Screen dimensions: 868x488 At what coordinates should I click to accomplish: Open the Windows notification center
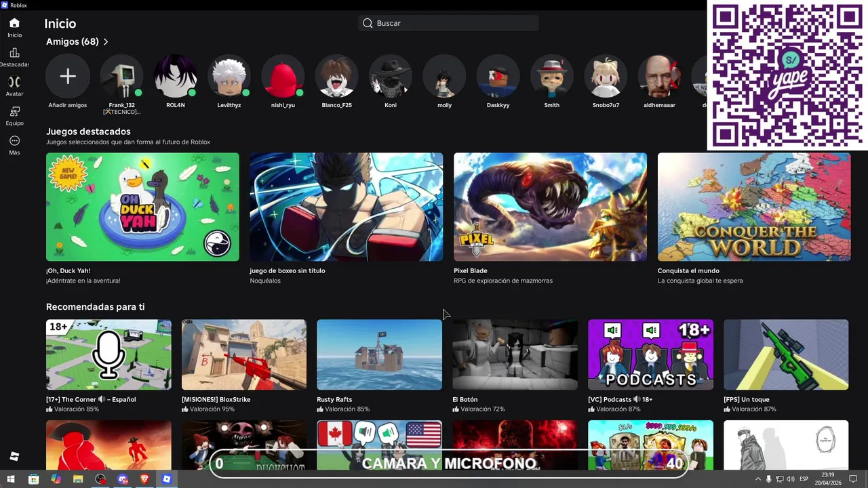(x=853, y=479)
